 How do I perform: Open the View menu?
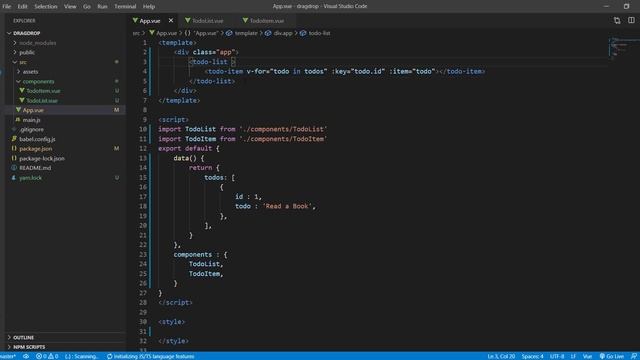[70, 6]
